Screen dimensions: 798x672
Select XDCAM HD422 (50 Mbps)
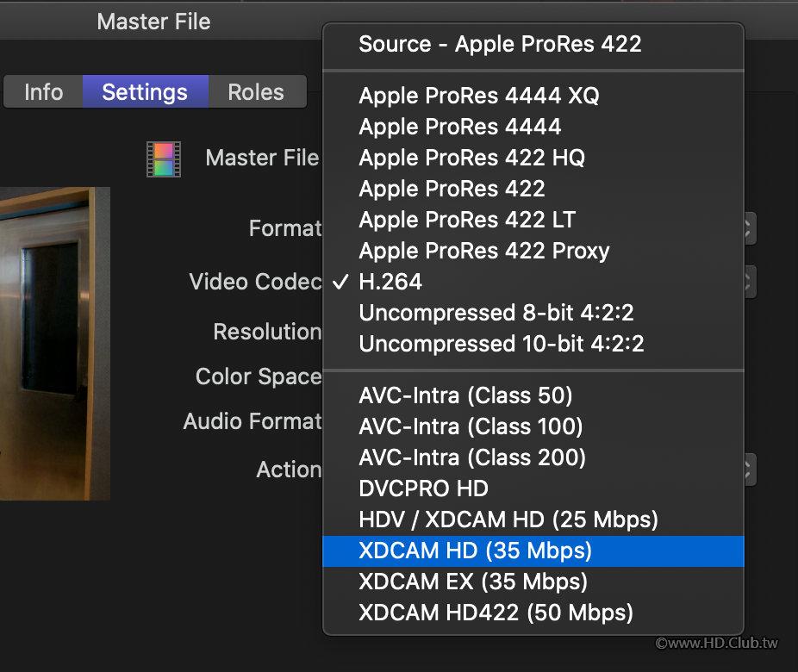pyautogui.click(x=533, y=613)
